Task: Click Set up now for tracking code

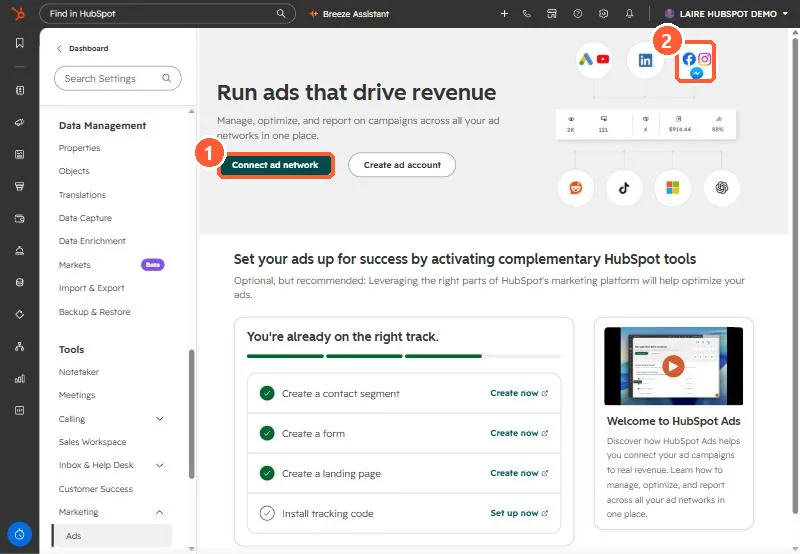Action: point(519,513)
